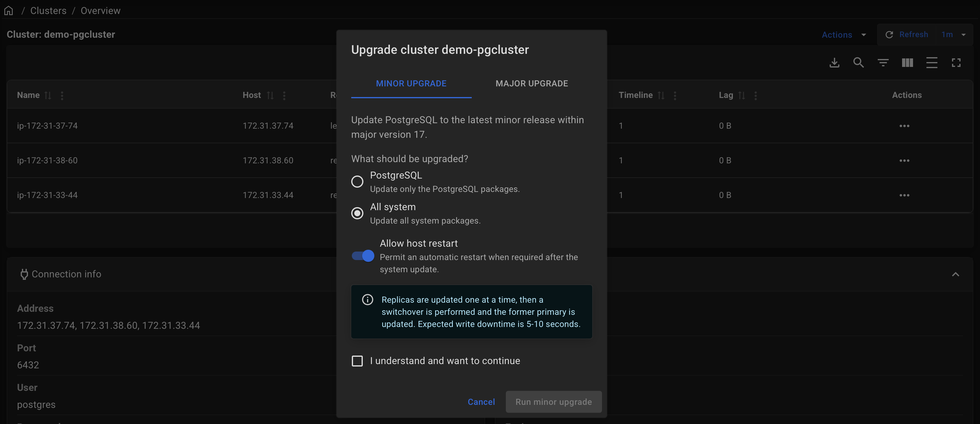Image resolution: width=980 pixels, height=424 pixels.
Task: Collapse the Connection info section
Action: click(x=956, y=274)
